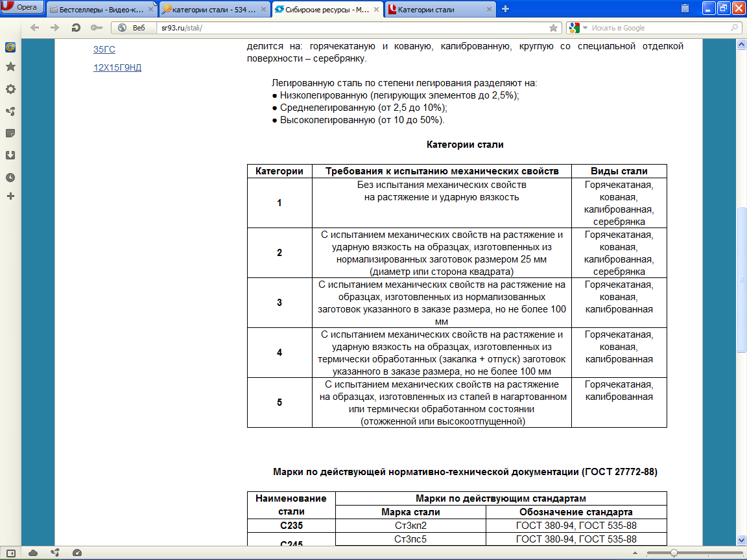Go back with the back arrow

[x=34, y=28]
